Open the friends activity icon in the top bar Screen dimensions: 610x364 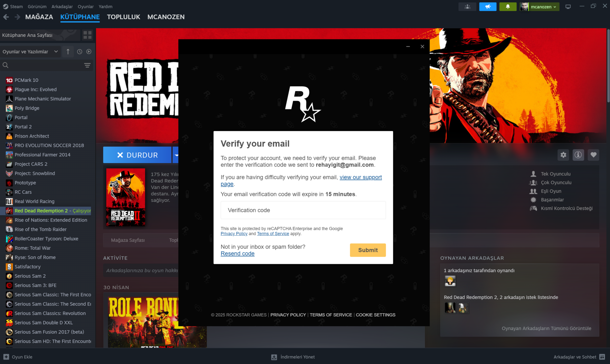(467, 6)
